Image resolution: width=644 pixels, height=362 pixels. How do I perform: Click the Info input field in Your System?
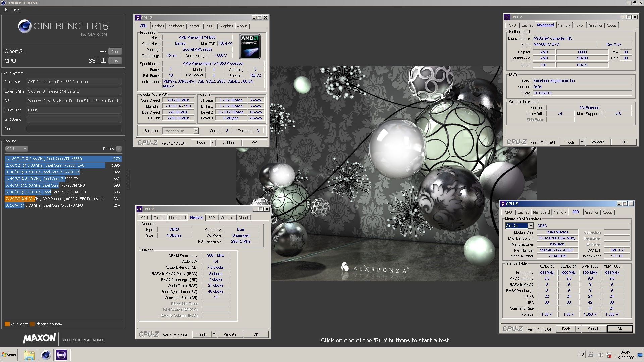[74, 129]
